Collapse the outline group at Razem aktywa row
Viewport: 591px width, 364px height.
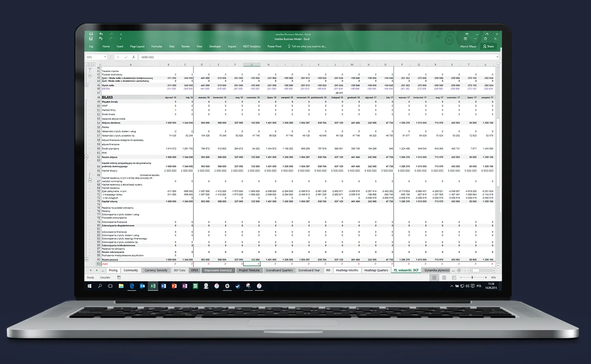pyautogui.click(x=87, y=157)
